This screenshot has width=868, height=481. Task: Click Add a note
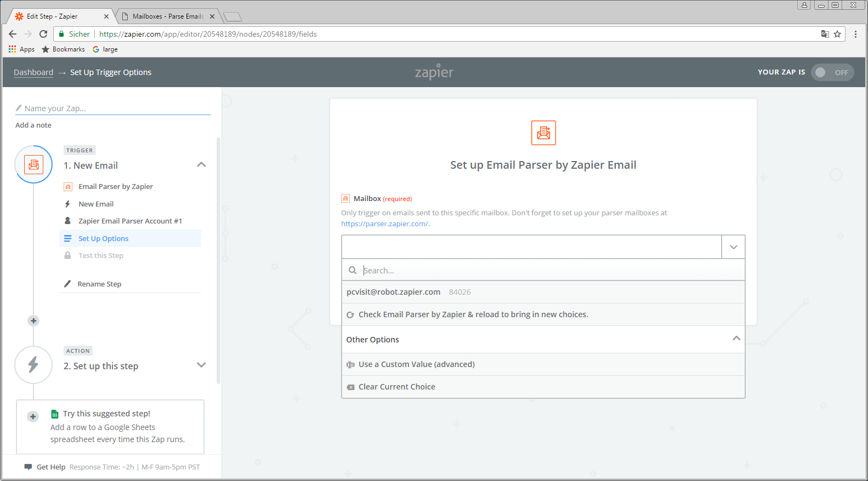point(33,125)
